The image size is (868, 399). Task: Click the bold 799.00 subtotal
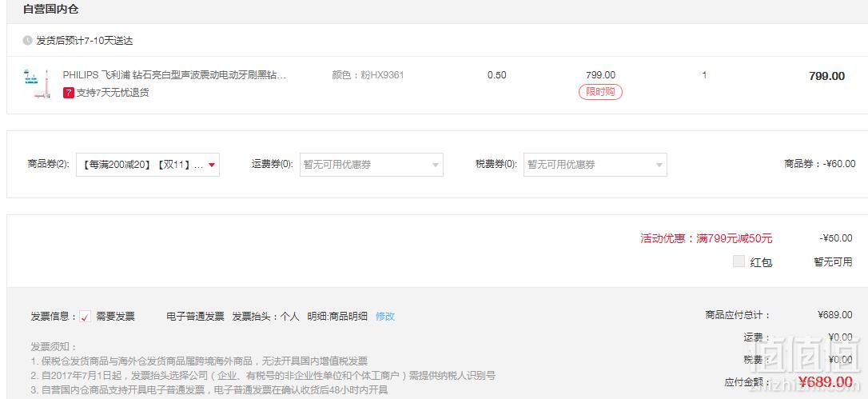[827, 76]
